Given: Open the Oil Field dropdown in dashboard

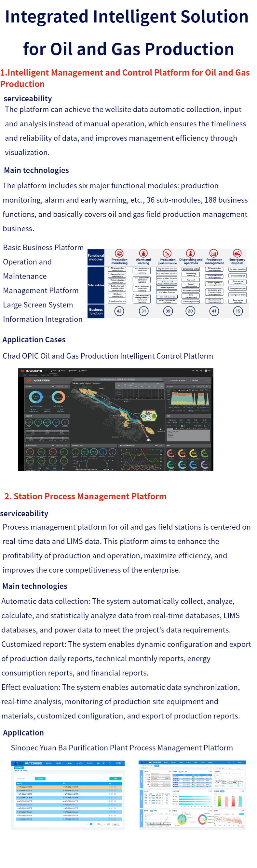Looking at the screenshot, I should 199,380.
